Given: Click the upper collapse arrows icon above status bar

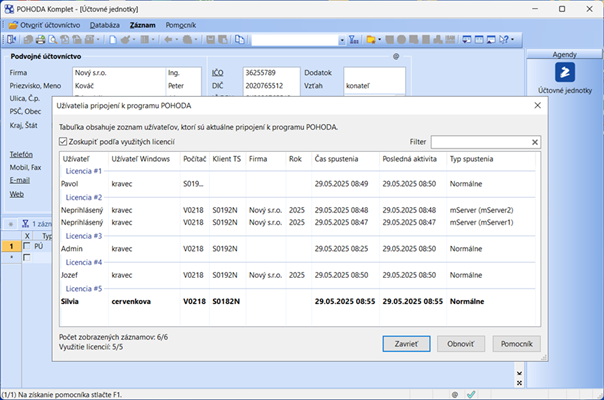Looking at the screenshot, I should pyautogui.click(x=519, y=373).
